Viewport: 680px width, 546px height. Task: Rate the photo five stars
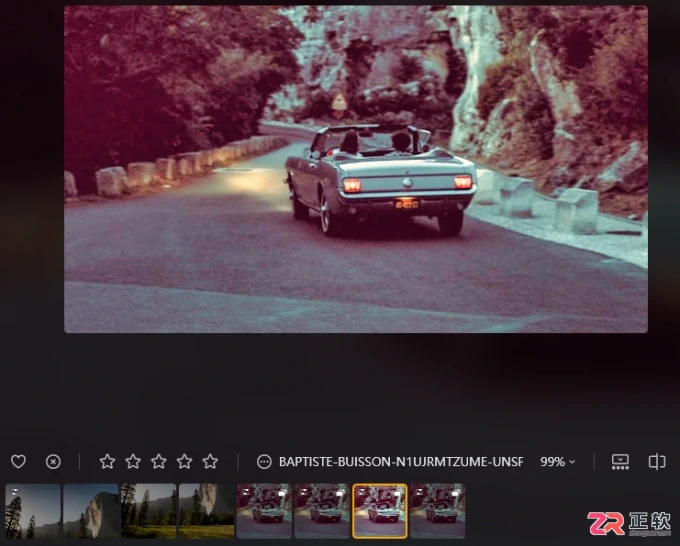coord(210,461)
